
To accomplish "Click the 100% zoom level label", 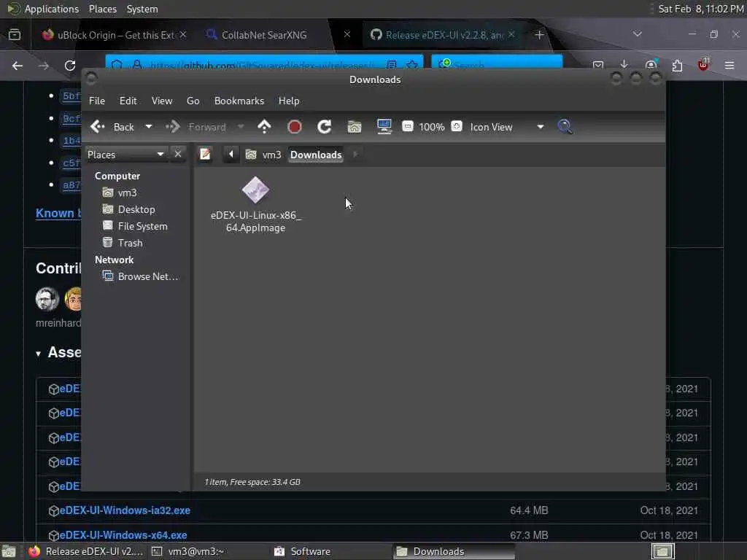I will pyautogui.click(x=432, y=127).
